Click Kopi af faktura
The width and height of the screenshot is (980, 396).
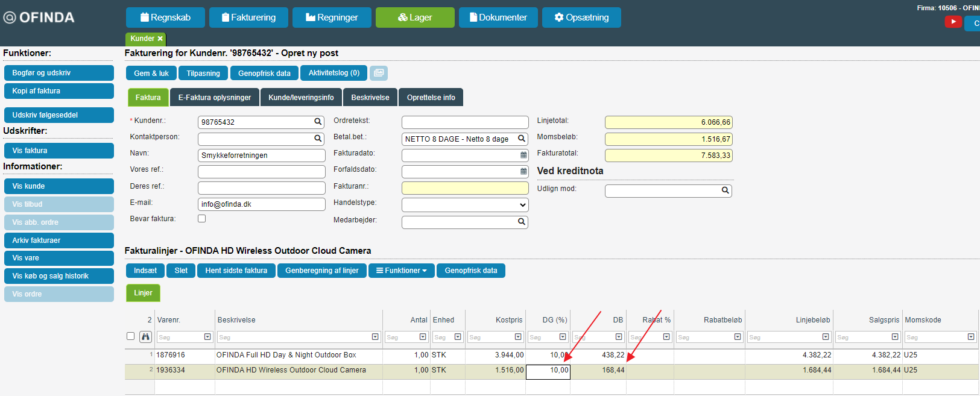tap(59, 91)
